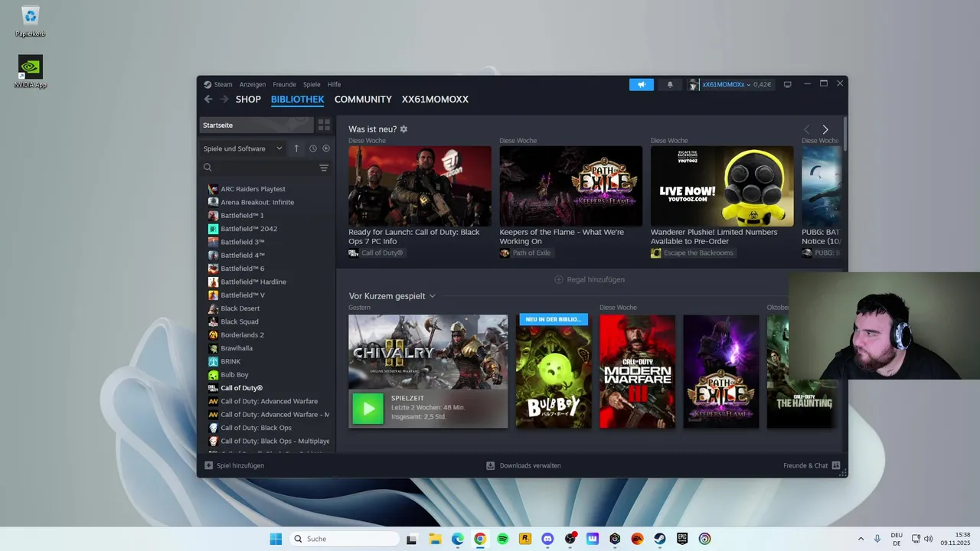Open Wanderer Plushie news thumbnail
The height and width of the screenshot is (551, 980).
(722, 186)
